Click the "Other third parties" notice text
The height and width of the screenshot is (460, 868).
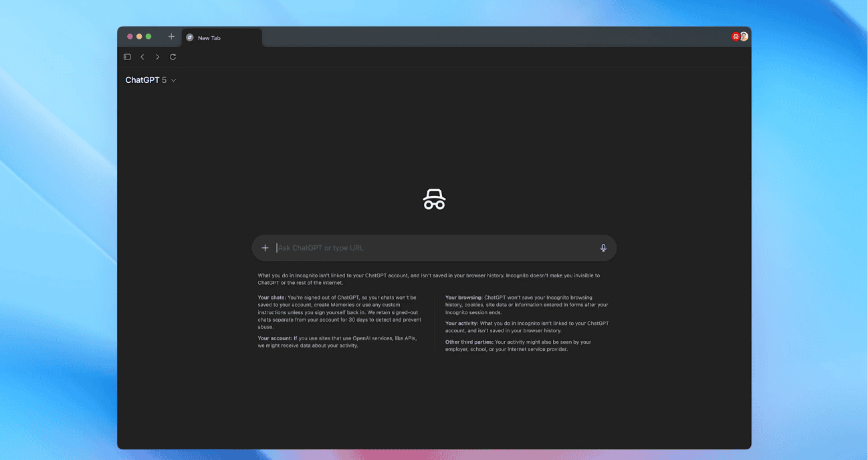click(x=518, y=346)
